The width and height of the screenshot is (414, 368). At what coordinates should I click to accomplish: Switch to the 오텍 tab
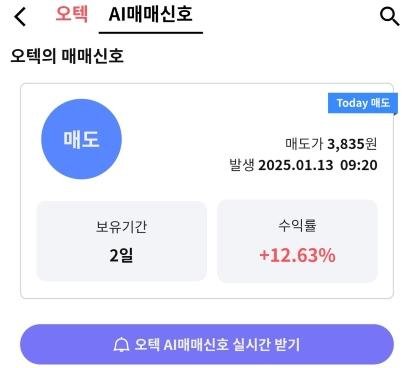(72, 14)
